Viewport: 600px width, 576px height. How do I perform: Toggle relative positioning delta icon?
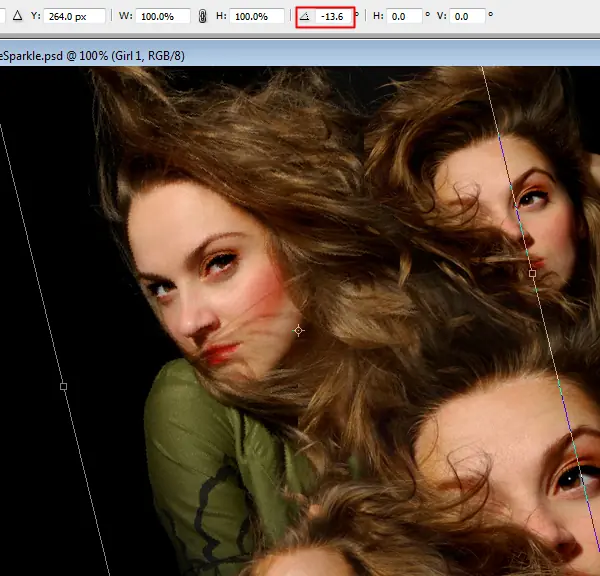coord(17,17)
